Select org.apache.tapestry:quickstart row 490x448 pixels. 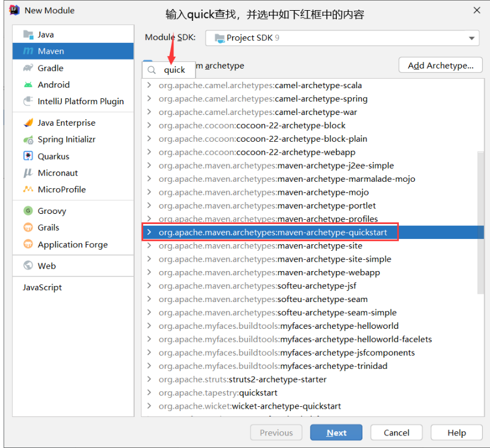pyautogui.click(x=312, y=393)
